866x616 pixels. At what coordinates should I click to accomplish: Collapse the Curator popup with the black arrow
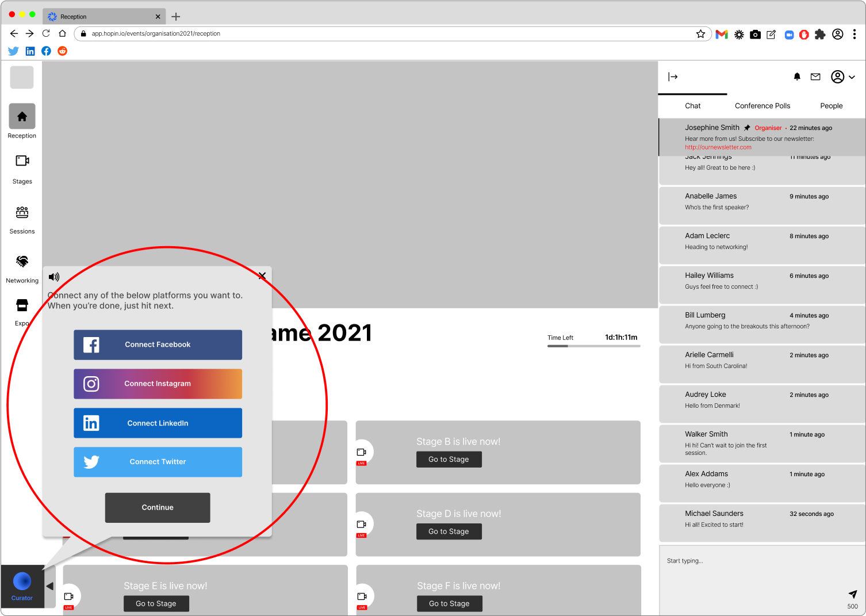click(x=49, y=586)
